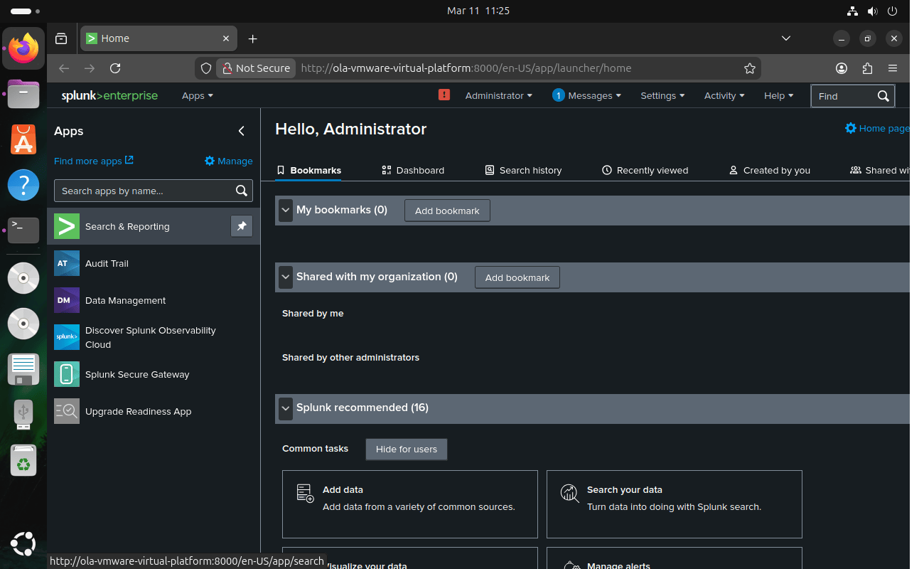Open the Search your data card
The image size is (924, 569).
675,504
